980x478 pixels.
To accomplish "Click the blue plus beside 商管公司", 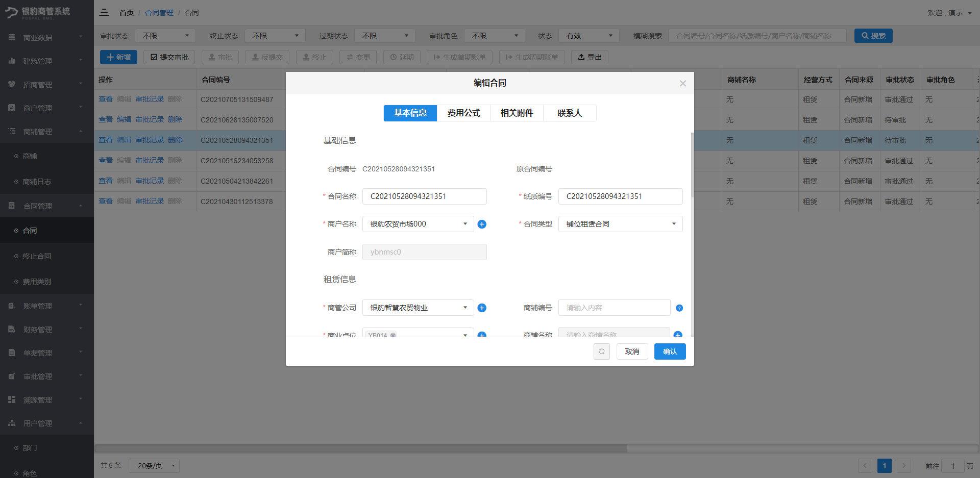I will point(482,308).
